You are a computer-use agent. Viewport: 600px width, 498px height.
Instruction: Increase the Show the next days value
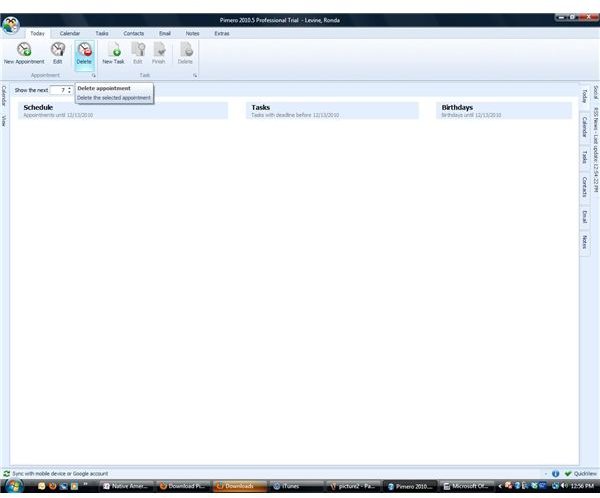(x=69, y=88)
